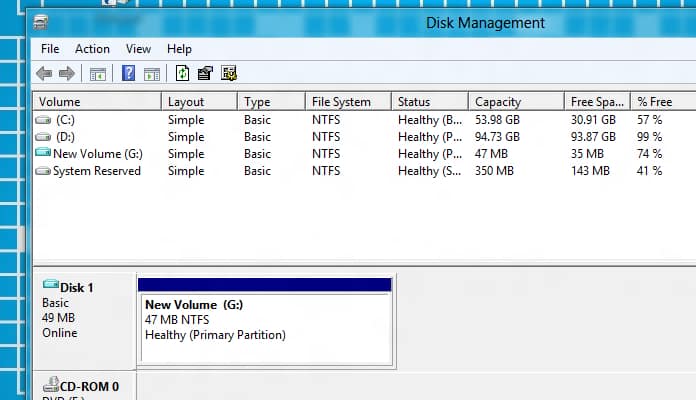Image resolution: width=696 pixels, height=400 pixels.
Task: Select the System Reserved volume row
Action: pos(96,171)
